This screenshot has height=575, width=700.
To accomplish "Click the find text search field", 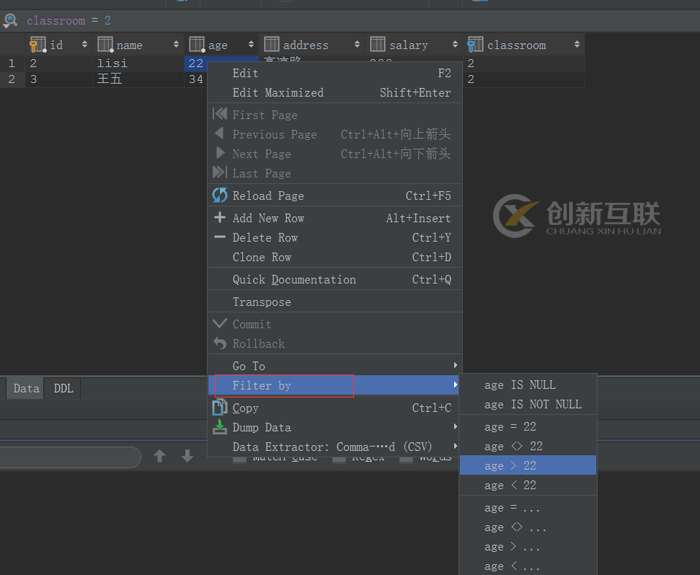I will point(69,457).
